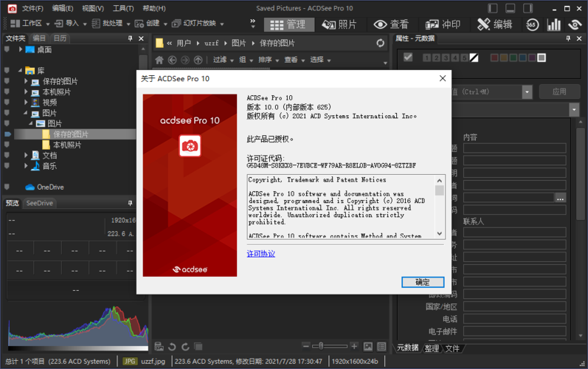Screen dimensions: 588x369
Task: Switch to 管理 (Manage) mode
Action: point(288,25)
